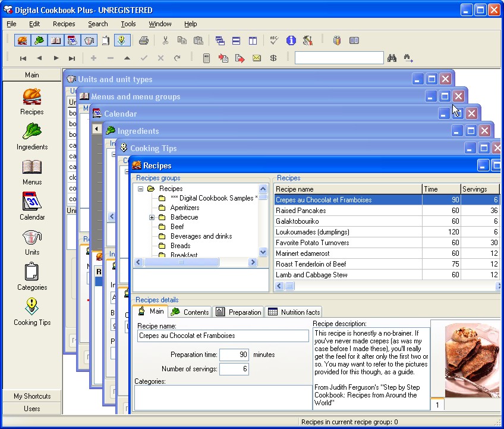Viewport: 504px width, 429px height.
Task: Click the binoculars search icon
Action: [392, 58]
